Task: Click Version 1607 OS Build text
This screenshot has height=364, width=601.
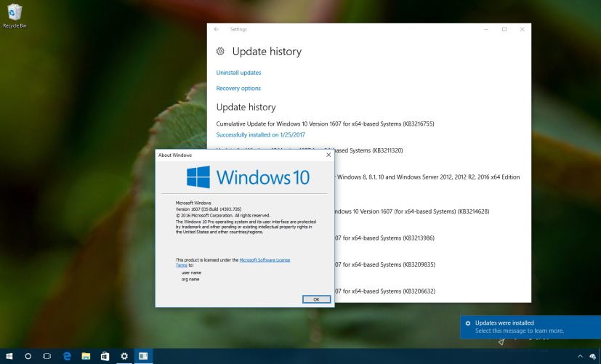Action: tap(208, 209)
